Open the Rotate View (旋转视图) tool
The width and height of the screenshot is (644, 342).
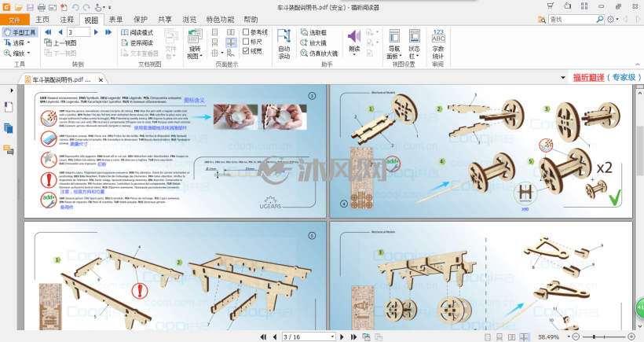click(x=195, y=44)
